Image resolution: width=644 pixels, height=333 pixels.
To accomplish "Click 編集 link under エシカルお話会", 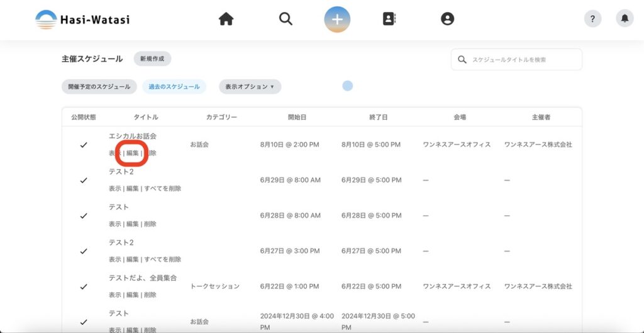I will click(x=132, y=153).
